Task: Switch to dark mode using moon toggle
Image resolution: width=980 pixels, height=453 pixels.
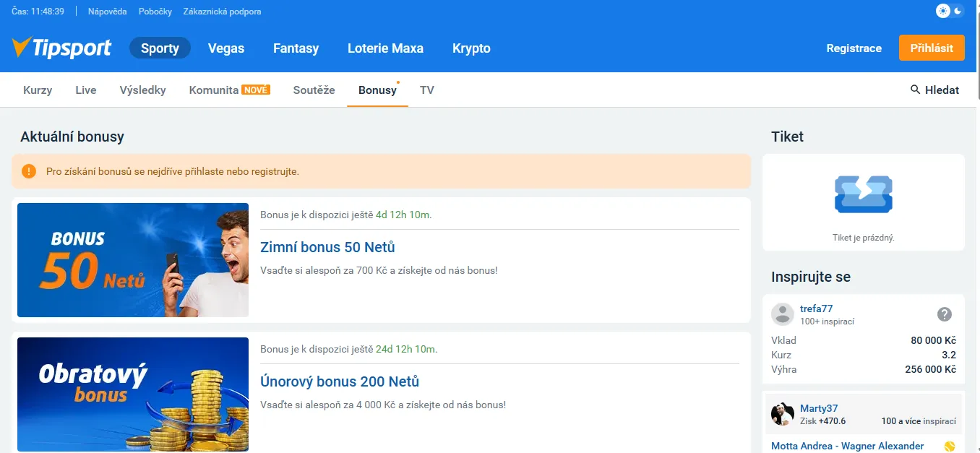Action: [958, 11]
